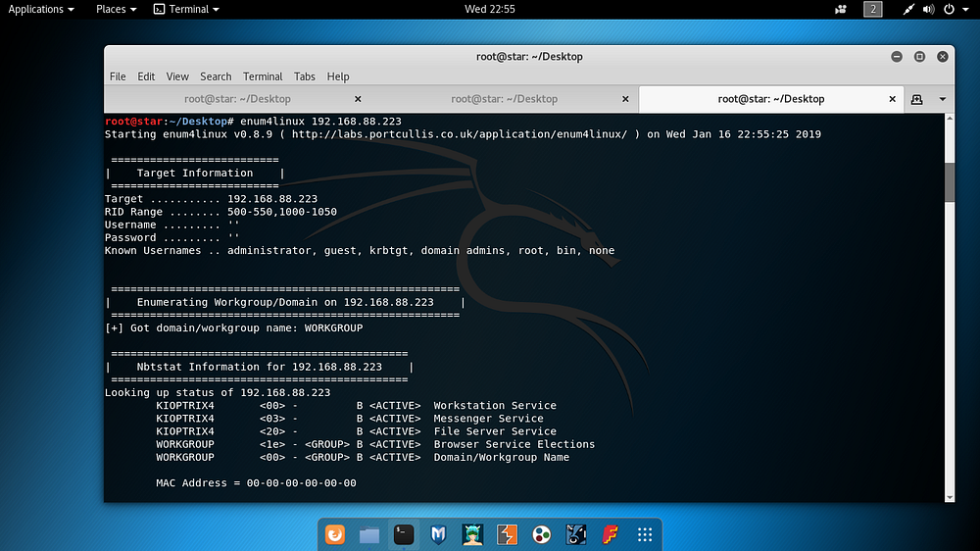Open the Terminal icon in dock
The image size is (980, 551).
(404, 534)
